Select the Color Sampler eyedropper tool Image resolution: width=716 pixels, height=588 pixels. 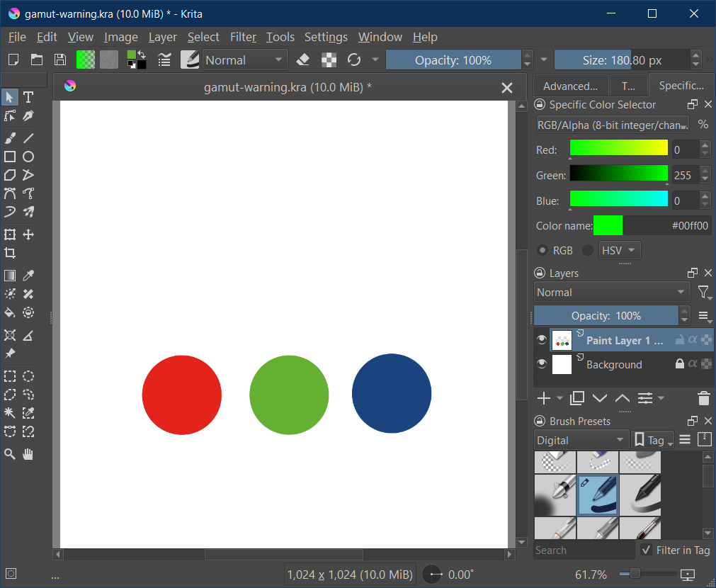tap(28, 276)
